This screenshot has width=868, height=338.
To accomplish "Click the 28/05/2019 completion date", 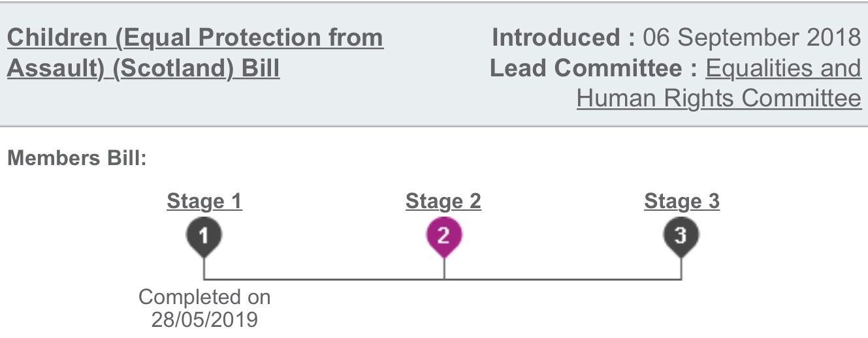I will click(x=204, y=320).
